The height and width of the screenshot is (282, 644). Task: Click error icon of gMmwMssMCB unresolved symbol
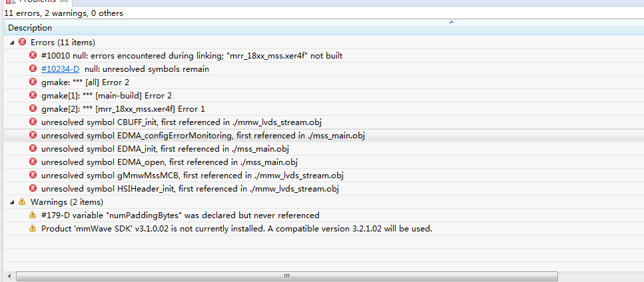(x=33, y=175)
